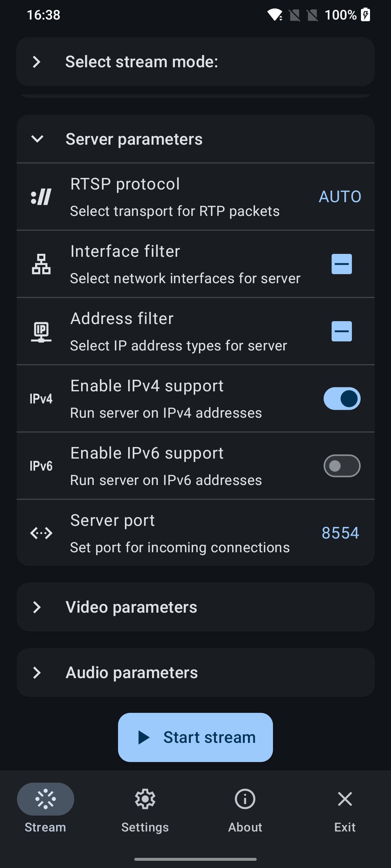Expand the Audio parameters section
The width and height of the screenshot is (391, 868).
pyautogui.click(x=195, y=673)
